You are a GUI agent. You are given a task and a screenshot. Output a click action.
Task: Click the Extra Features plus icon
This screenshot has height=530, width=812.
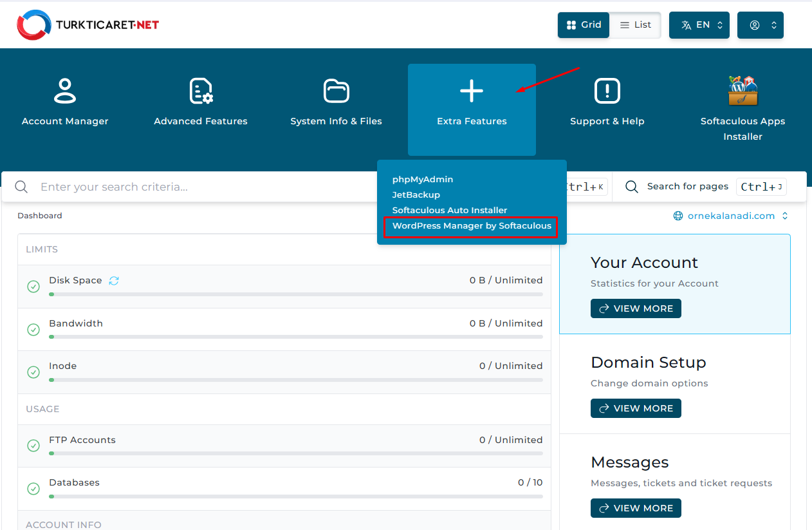coord(472,91)
